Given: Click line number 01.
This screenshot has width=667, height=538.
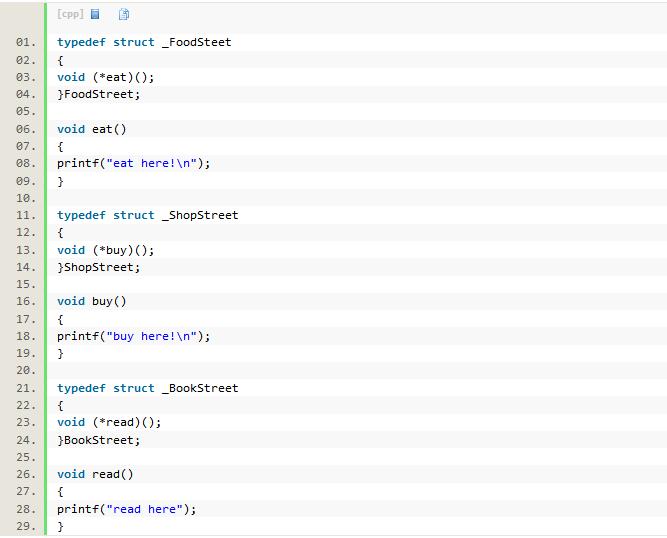Looking at the screenshot, I should coord(26,42).
